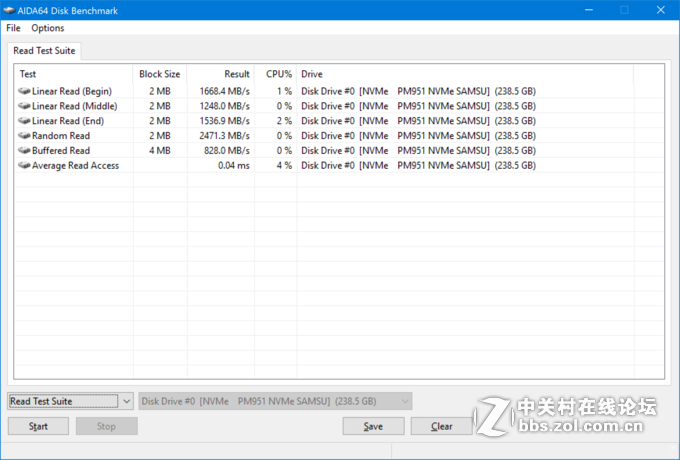Viewport: 680px width, 460px height.
Task: Select the Average Read Access row label
Action: (75, 165)
